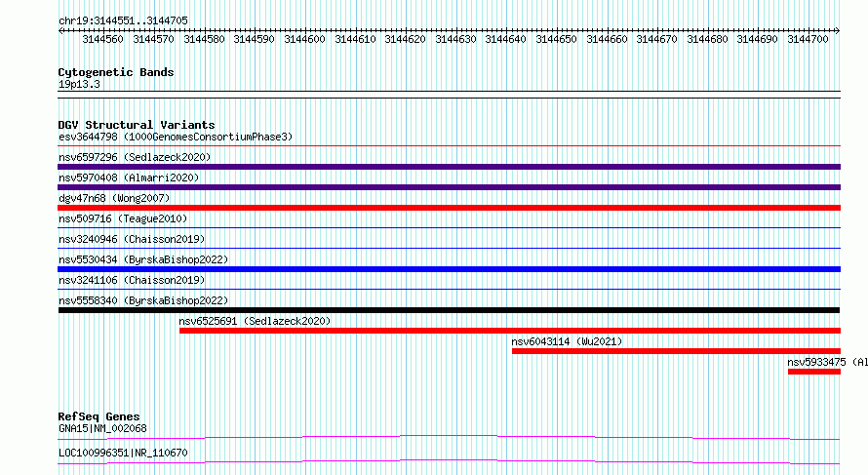Viewport: 868px width, 475px height.
Task: Click the red bar for nsv6525691
Action: pos(510,331)
